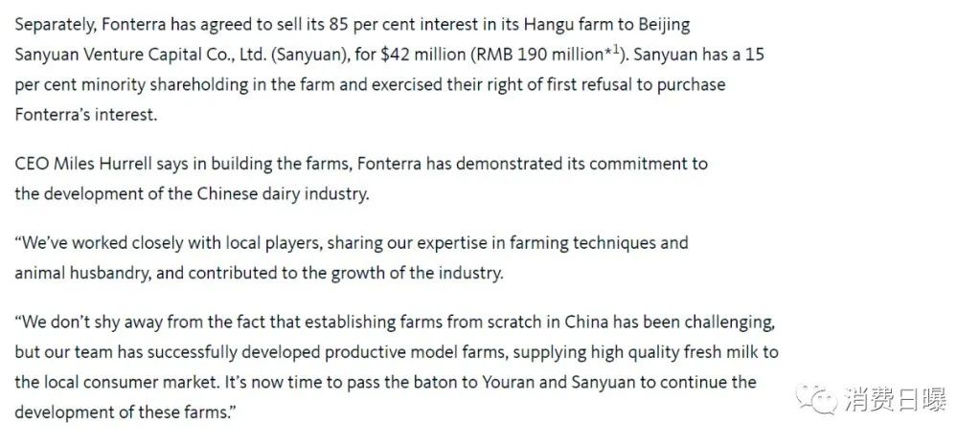Click the word "Separately" at the article start
The height and width of the screenshot is (445, 980).
tap(55, 25)
